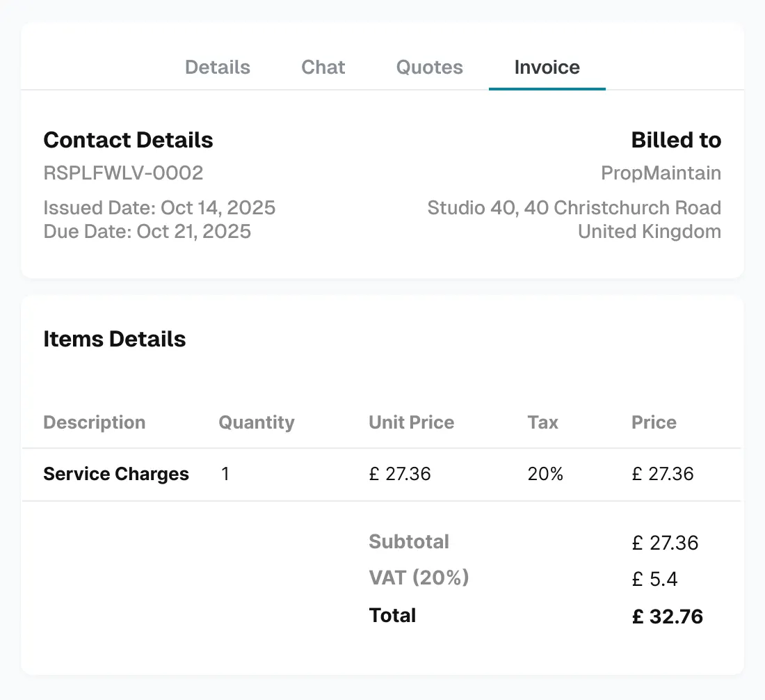Select the Contact Details heading

tap(128, 140)
